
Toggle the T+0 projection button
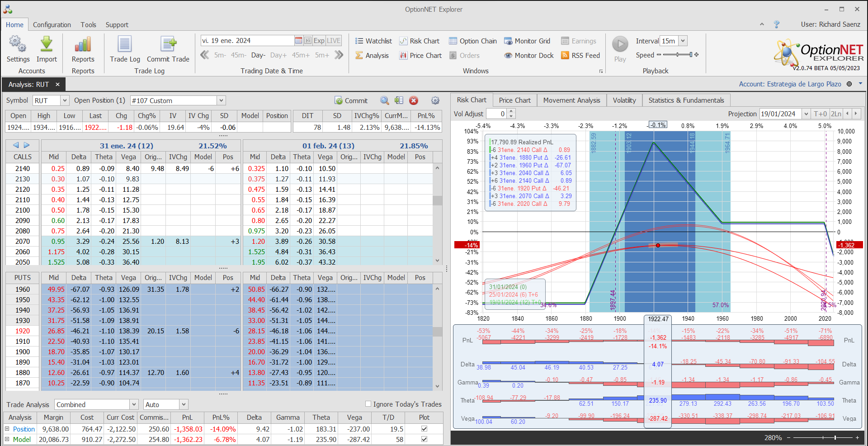point(820,114)
